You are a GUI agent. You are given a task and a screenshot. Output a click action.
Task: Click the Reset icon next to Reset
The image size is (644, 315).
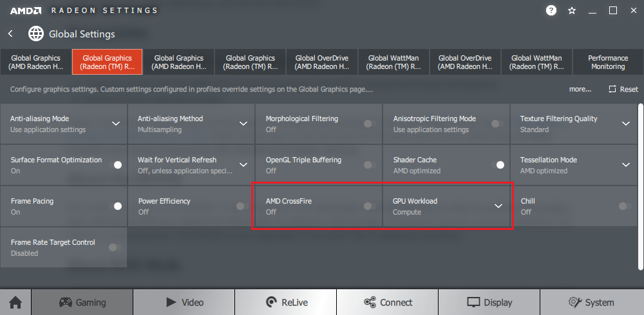coord(612,89)
